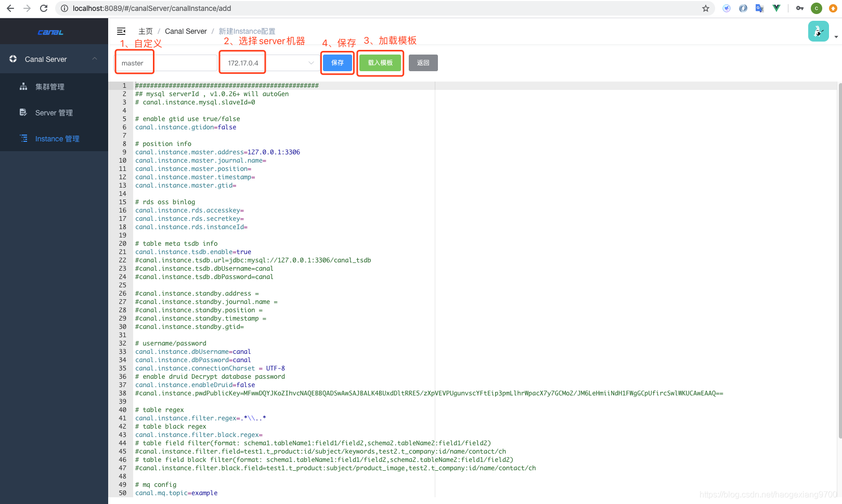Collapse the Canal Server sidebar group
This screenshot has height=504, width=842.
coord(95,59)
